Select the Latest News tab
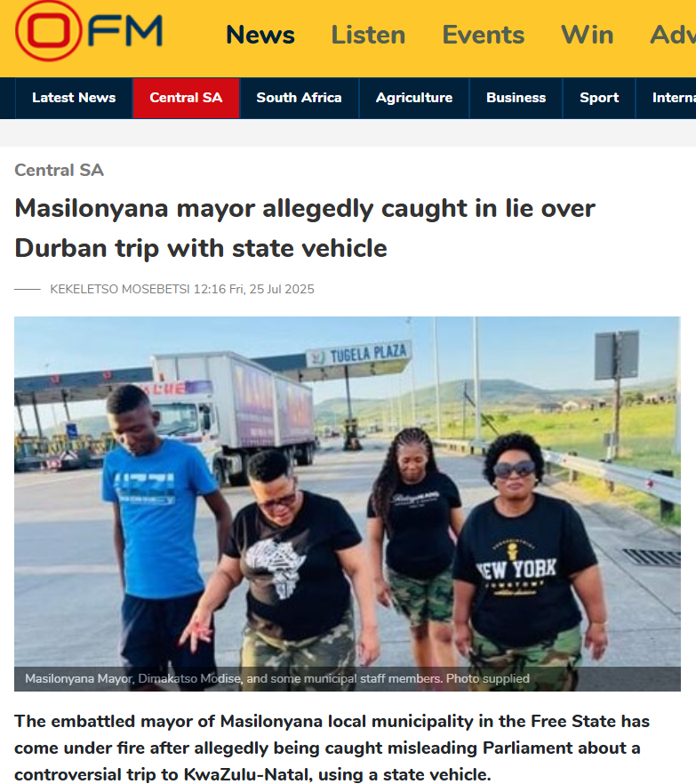This screenshot has width=696, height=784. click(74, 98)
